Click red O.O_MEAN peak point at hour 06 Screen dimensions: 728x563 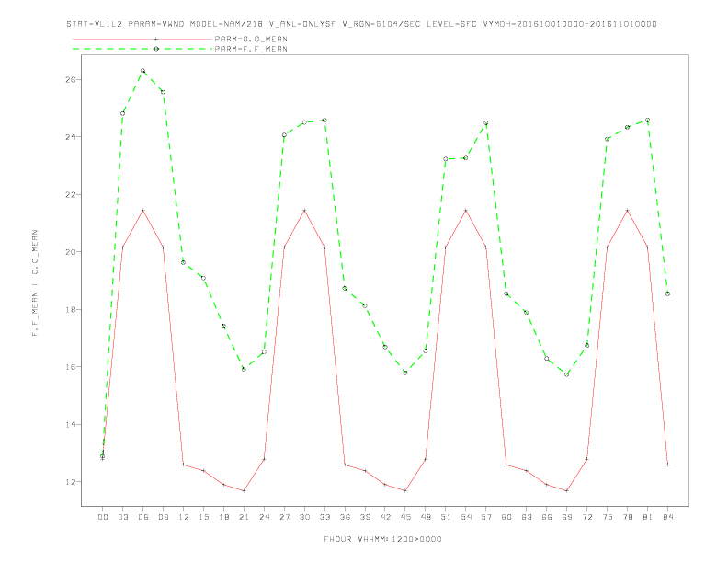[143, 211]
